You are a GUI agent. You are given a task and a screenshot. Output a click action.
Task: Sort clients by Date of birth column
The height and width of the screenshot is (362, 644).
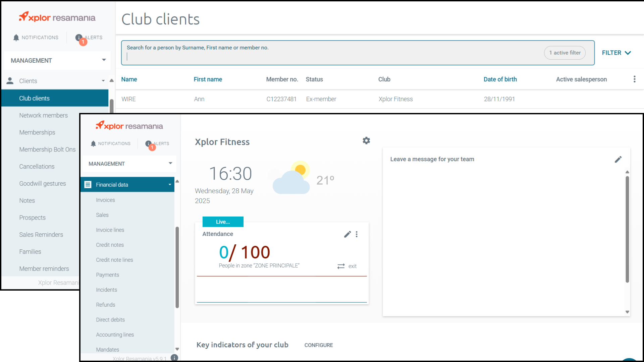(x=500, y=79)
